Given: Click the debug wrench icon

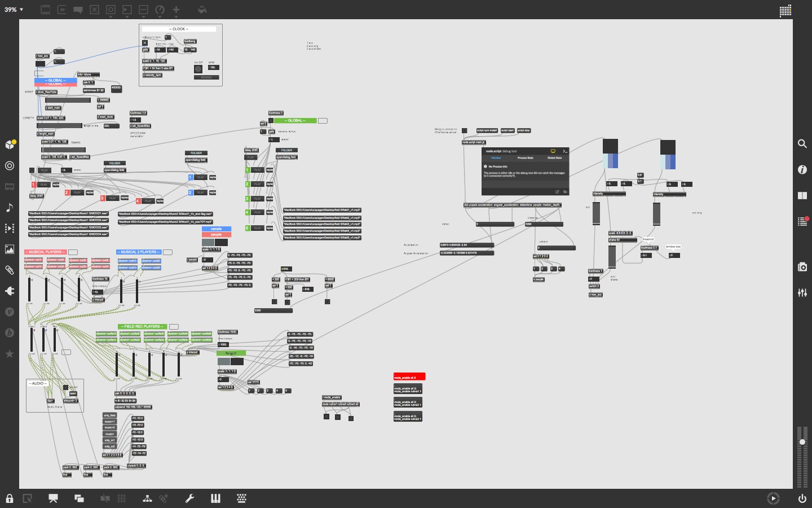Looking at the screenshot, I should pyautogui.click(x=189, y=498).
